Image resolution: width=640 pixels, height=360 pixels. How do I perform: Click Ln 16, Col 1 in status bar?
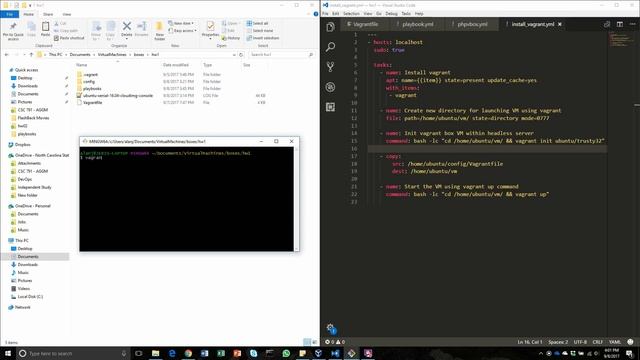(529, 342)
